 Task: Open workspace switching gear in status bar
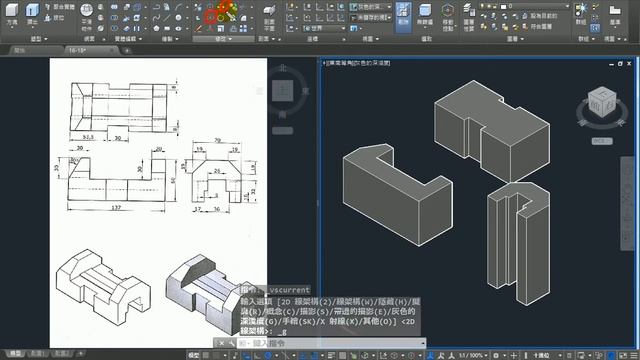pos(496,356)
